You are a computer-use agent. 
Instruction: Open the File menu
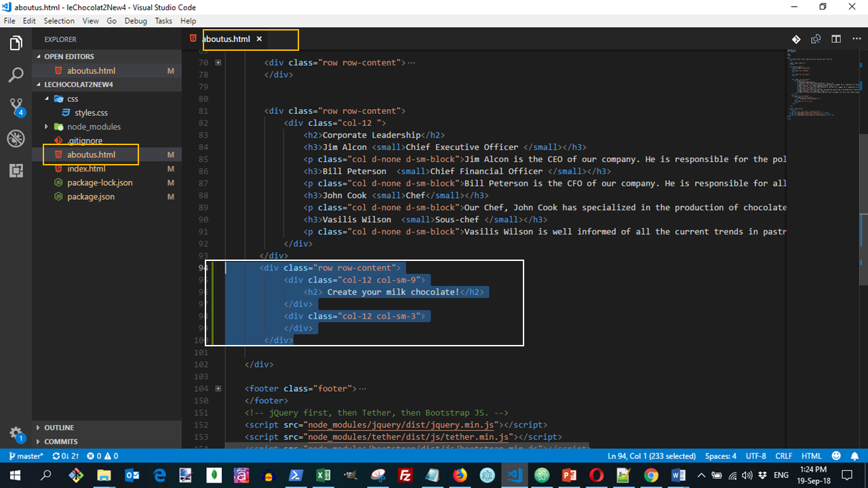(10, 21)
